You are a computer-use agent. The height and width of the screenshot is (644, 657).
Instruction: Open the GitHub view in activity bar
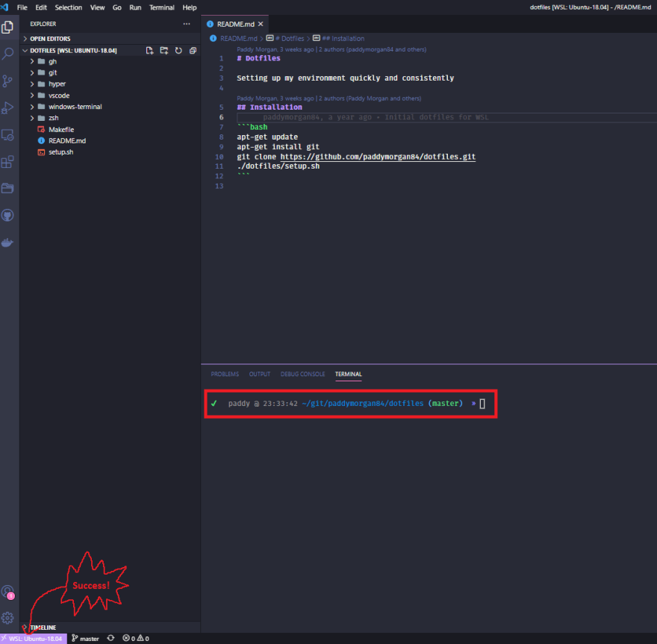click(7, 215)
